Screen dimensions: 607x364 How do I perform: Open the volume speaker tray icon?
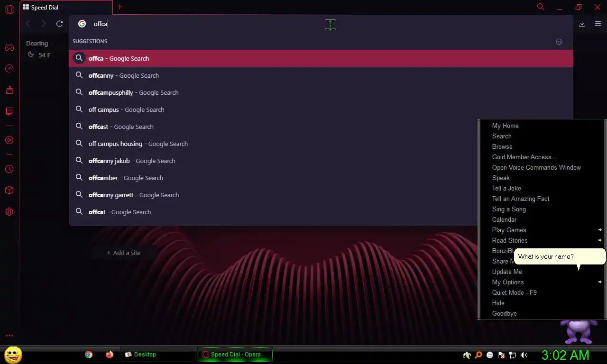(x=524, y=355)
